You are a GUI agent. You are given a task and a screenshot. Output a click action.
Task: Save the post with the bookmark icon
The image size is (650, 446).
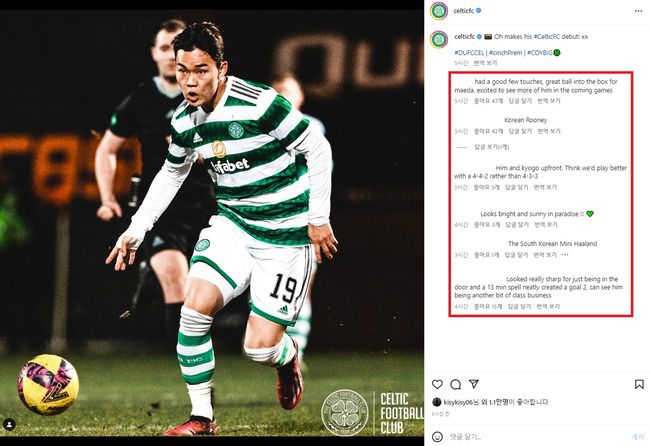click(639, 384)
